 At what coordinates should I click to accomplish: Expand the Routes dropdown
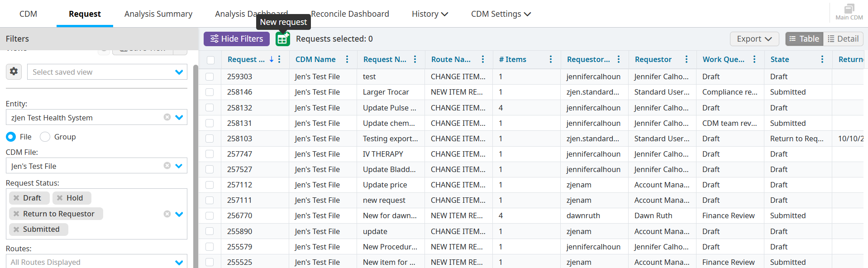click(x=179, y=262)
